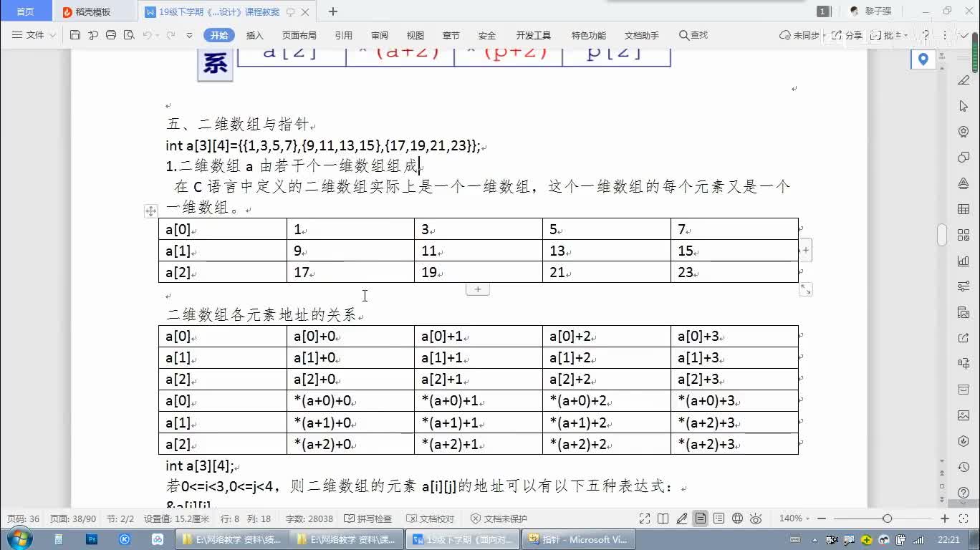980x550 pixels.
Task: Open the 插入 ribbon tab
Action: click(254, 35)
